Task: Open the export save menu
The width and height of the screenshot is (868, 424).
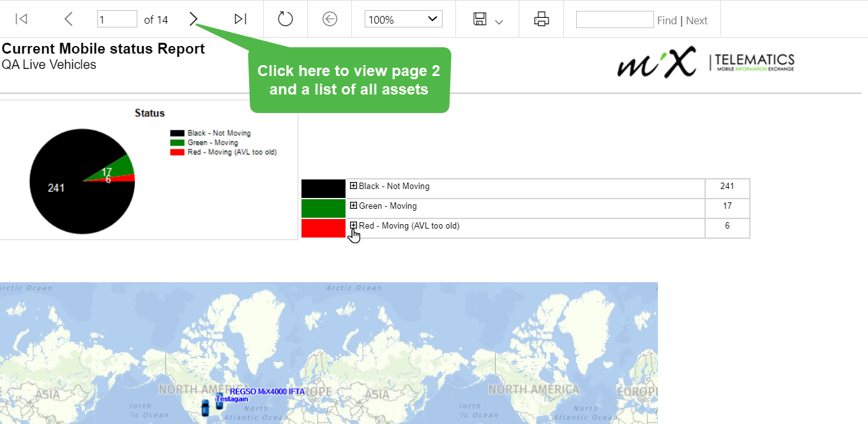Action: (x=488, y=19)
